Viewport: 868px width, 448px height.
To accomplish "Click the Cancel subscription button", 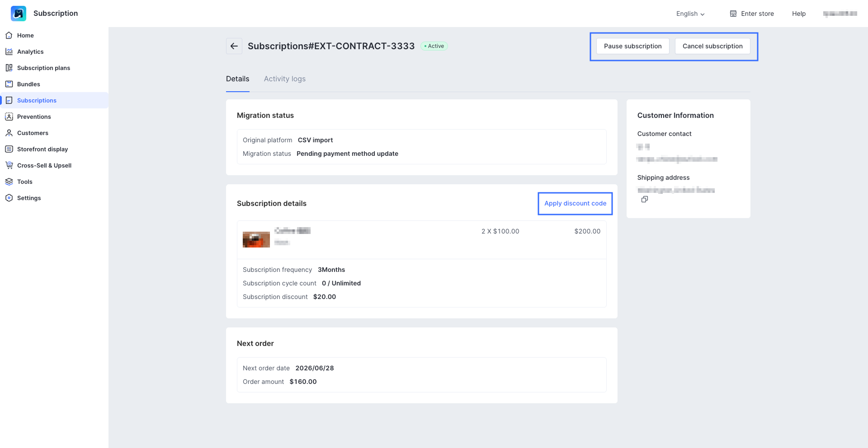I will 712,46.
